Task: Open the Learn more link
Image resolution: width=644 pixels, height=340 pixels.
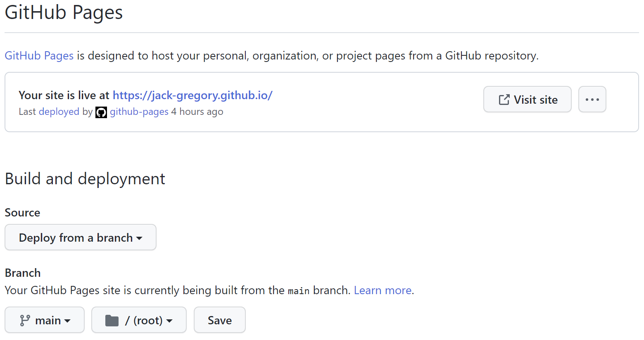Action: click(383, 290)
